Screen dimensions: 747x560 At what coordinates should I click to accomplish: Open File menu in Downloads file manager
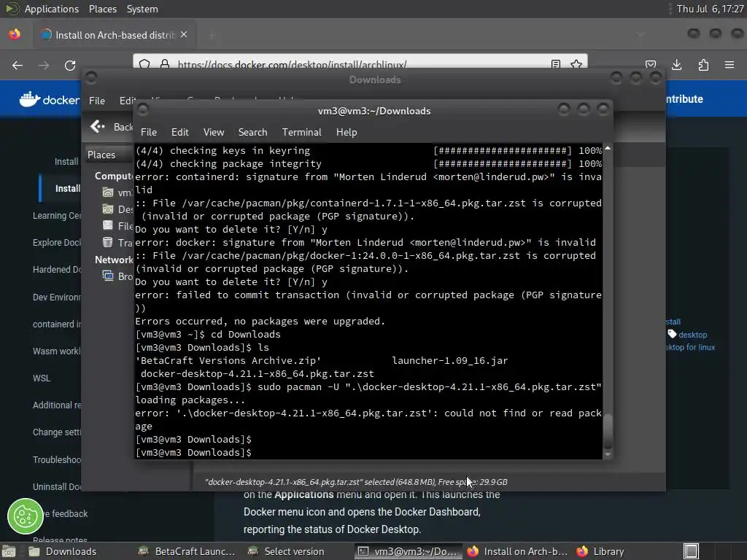(x=97, y=101)
